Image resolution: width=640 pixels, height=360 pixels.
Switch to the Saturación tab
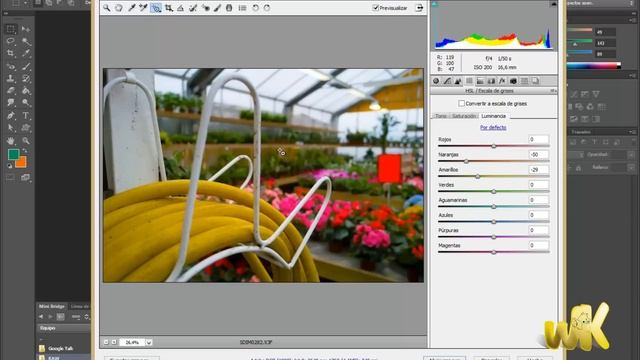point(464,116)
